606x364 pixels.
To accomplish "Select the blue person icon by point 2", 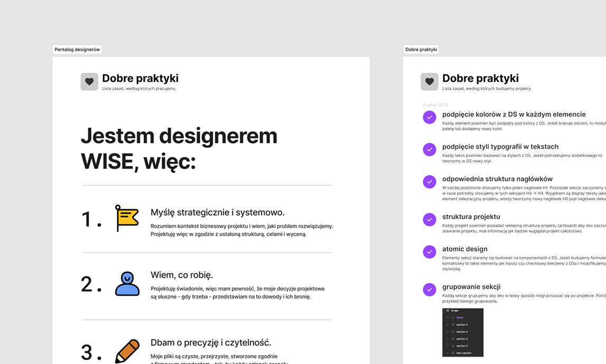I will [x=127, y=284].
